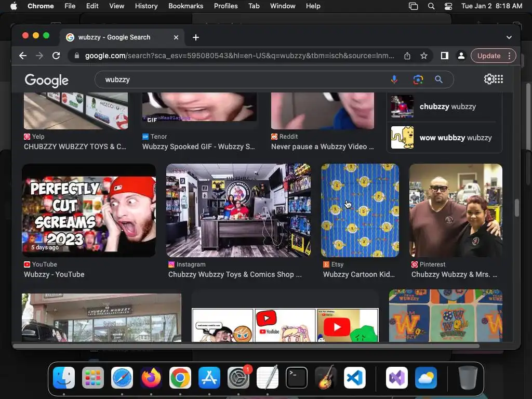Open Control Center in menu bar
Viewport: 532px width, 399px height.
pos(448,6)
